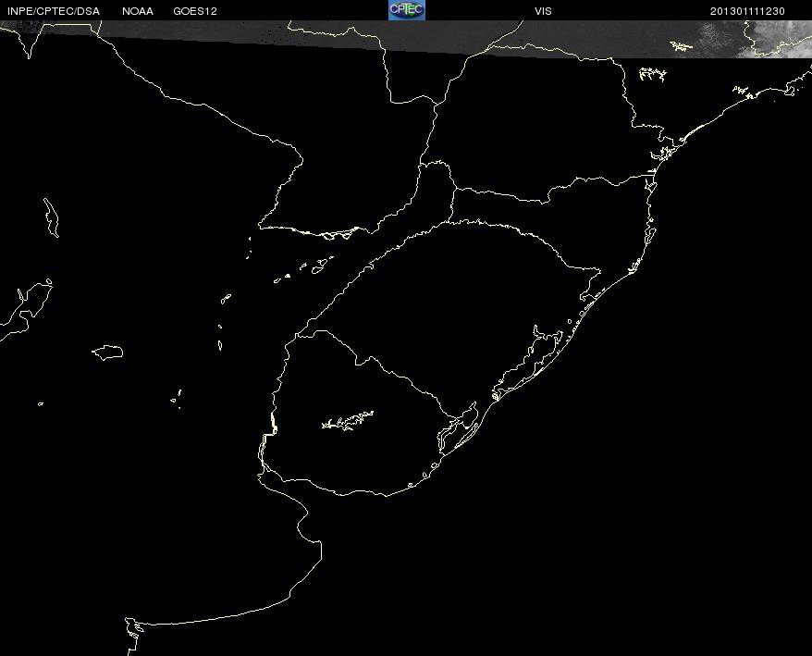The height and width of the screenshot is (656, 812).
Task: Click the bright vertical reservoir on Uruguay River
Action: tap(272, 427)
